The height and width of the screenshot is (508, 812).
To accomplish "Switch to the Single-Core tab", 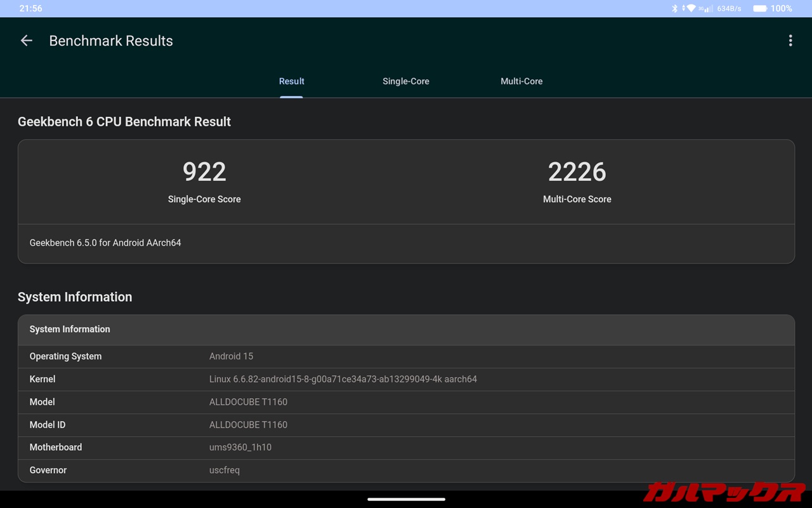I will point(405,81).
